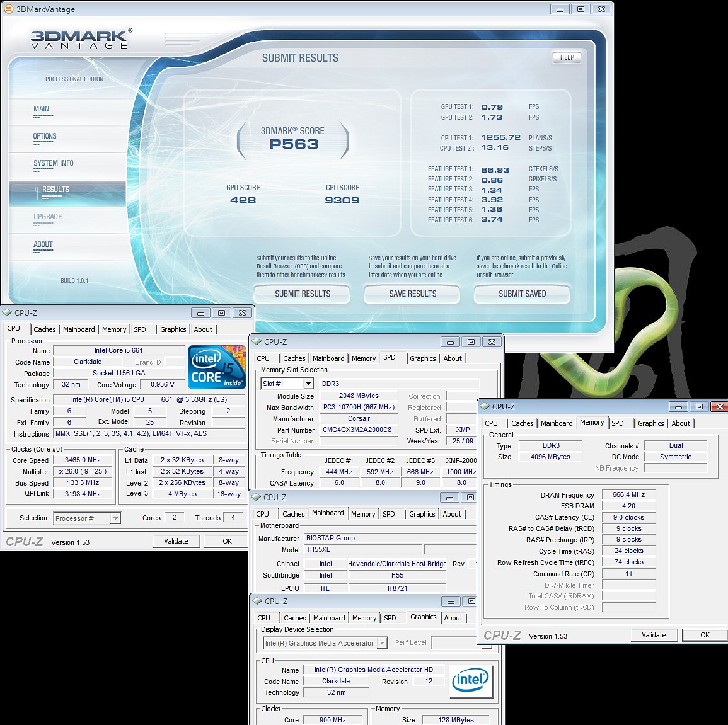Close the 3DMarkVantage window
Screen dimensions: 728x725
601,9
